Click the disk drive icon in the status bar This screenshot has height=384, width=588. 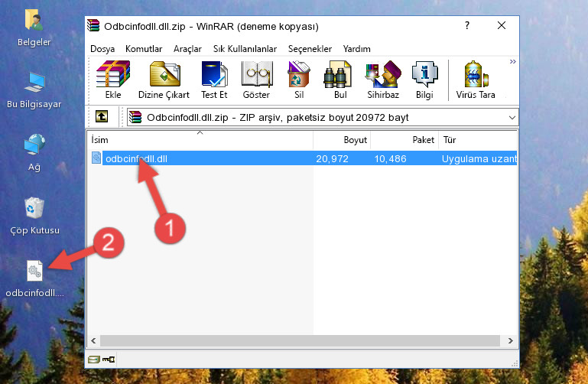(x=94, y=360)
